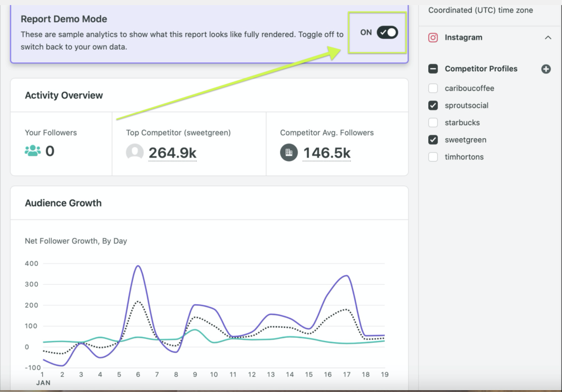562x392 pixels.
Task: Check the starbucks competitor checkbox
Action: pyautogui.click(x=432, y=122)
